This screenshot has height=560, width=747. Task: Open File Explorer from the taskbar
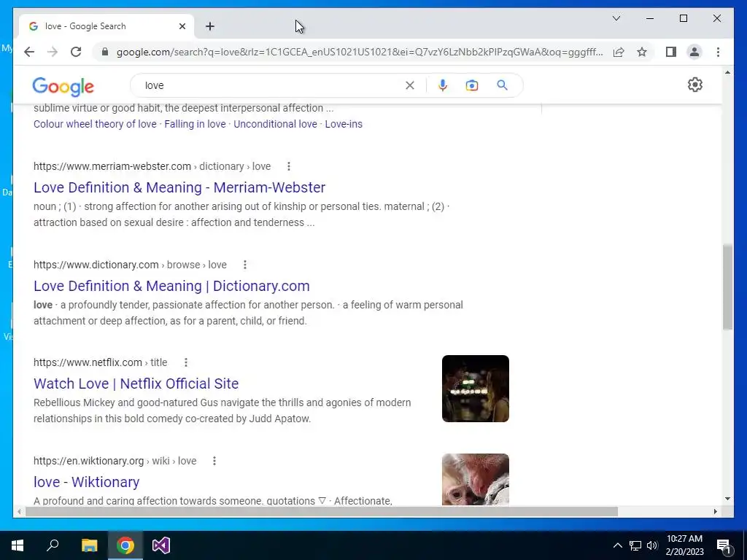(x=89, y=545)
